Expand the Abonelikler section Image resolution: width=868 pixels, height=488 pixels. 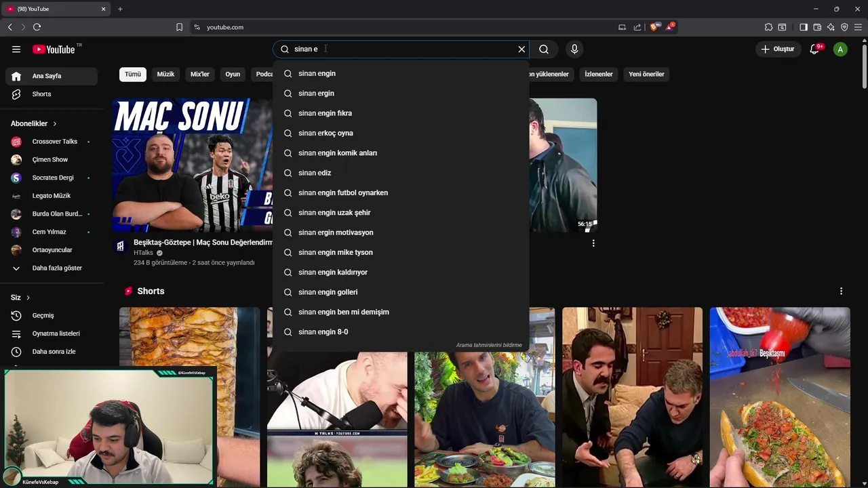(34, 123)
